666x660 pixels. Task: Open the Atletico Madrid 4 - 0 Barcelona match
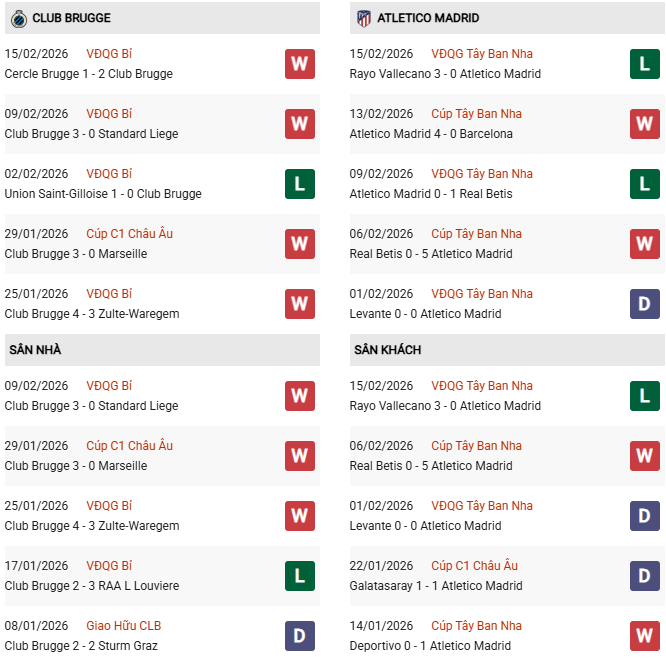[x=431, y=134]
